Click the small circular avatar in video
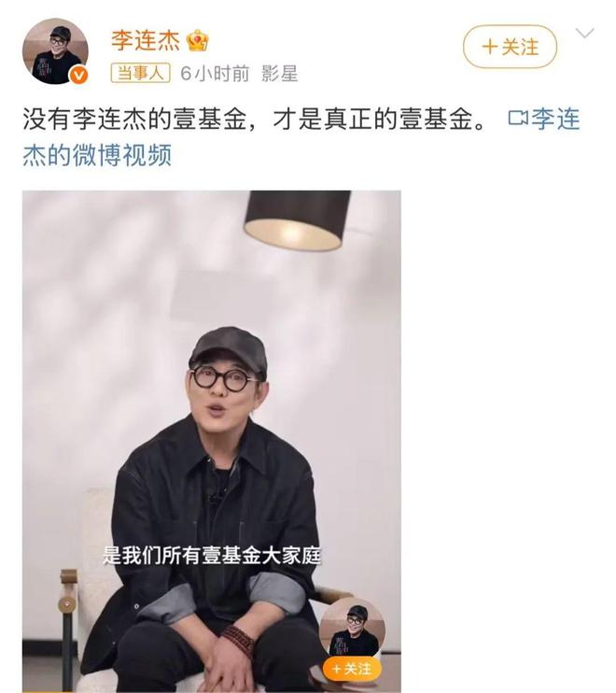The width and height of the screenshot is (616, 693). [353, 629]
